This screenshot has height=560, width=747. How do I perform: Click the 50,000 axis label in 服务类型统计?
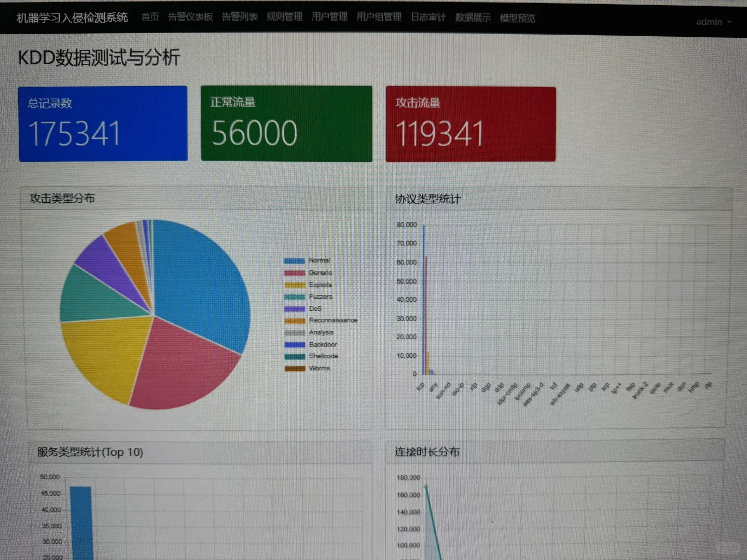point(50,477)
